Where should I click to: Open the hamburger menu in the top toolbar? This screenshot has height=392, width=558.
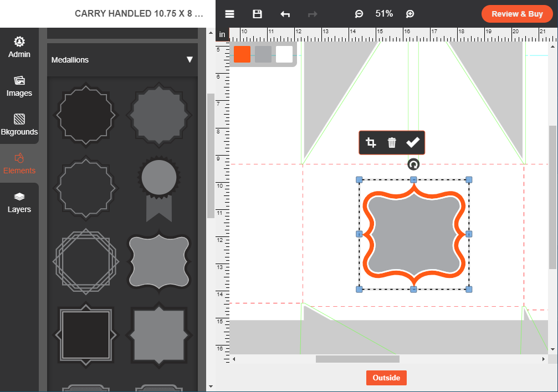tap(229, 14)
